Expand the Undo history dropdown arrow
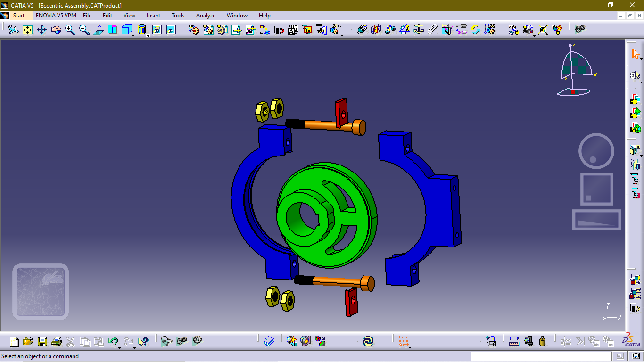 120,348
